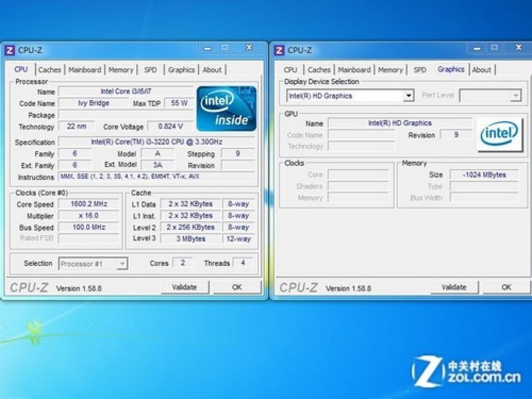Click the Intel logo in Graphics tab

click(500, 135)
